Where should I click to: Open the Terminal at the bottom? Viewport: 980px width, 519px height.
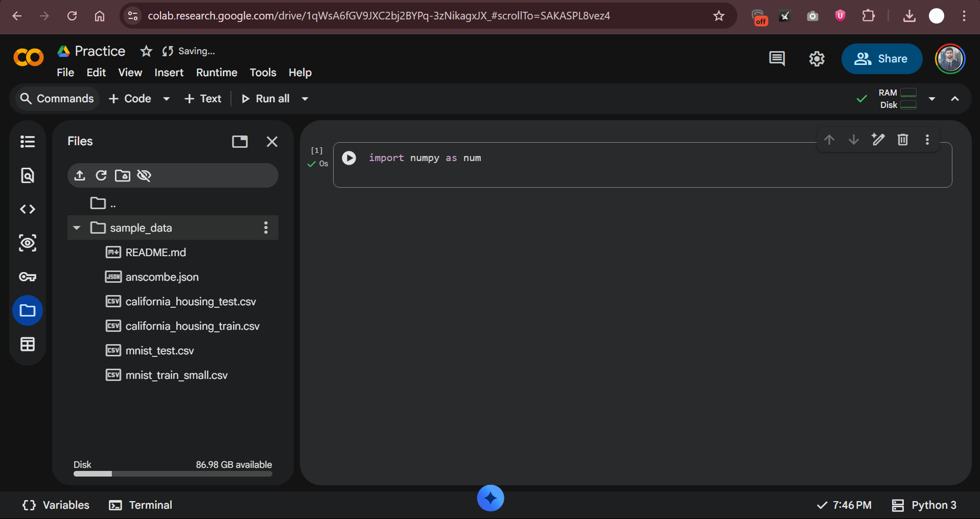[141, 505]
